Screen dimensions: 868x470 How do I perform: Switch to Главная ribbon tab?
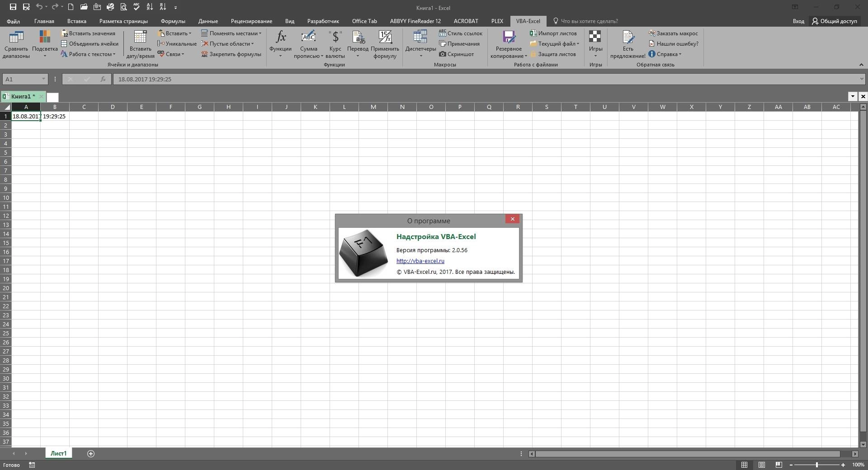pos(44,21)
